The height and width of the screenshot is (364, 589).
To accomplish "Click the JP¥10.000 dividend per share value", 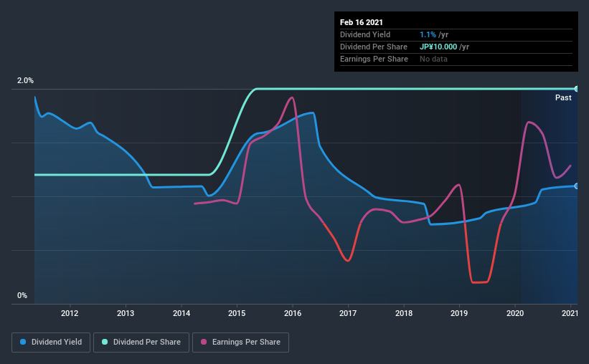I will coord(438,47).
